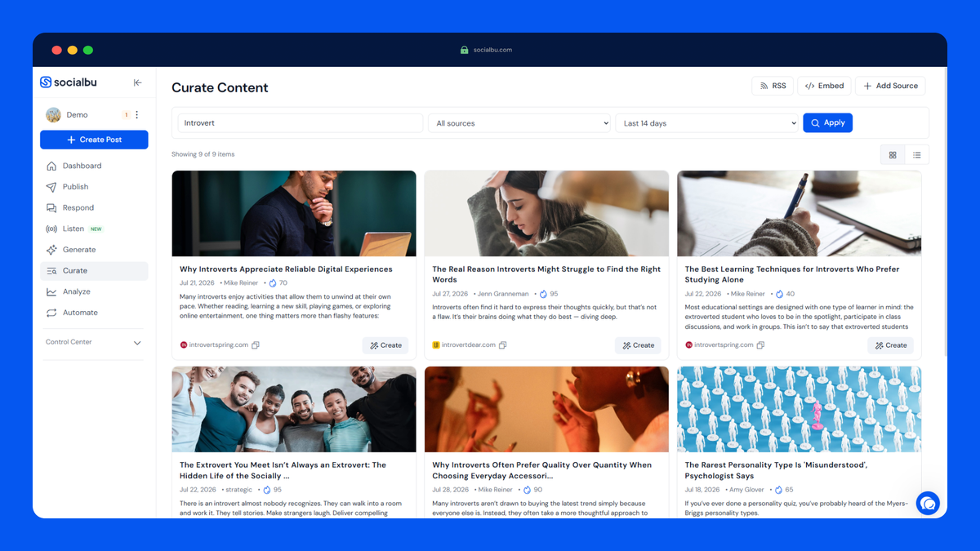
Task: Click the 'Showing 9 of 9 items' text
Action: (203, 154)
